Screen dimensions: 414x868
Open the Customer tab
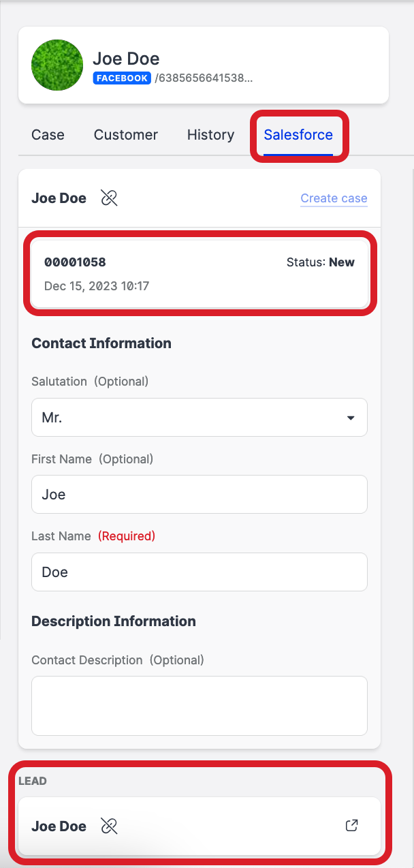coord(126,135)
